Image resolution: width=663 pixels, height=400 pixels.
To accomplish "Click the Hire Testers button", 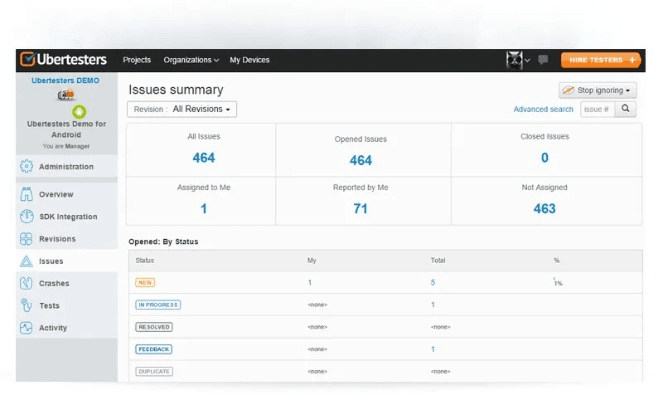I will (x=600, y=60).
